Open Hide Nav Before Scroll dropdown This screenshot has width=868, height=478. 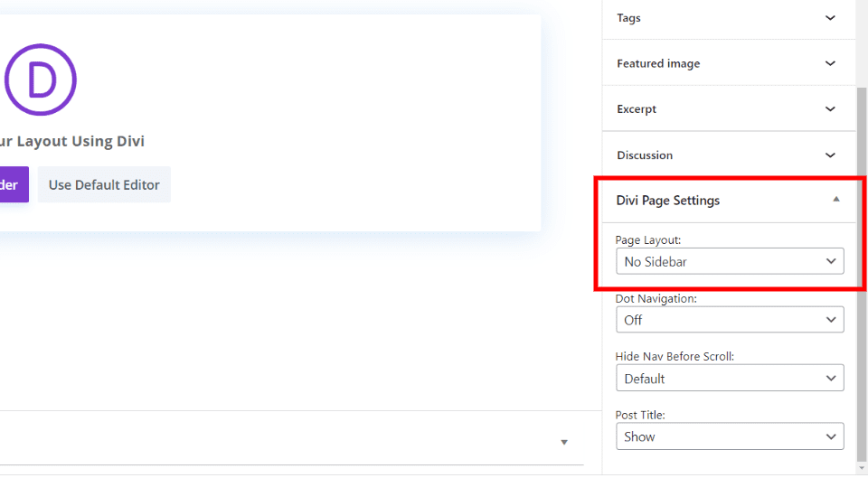(x=730, y=379)
